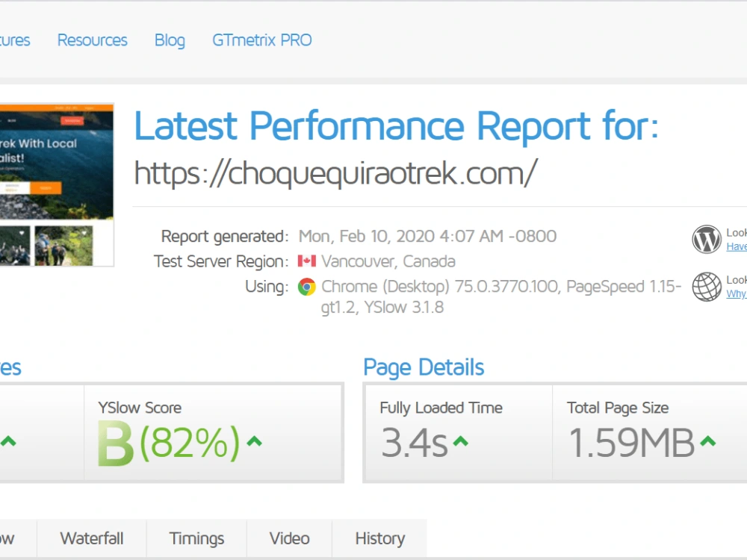Switch to the Waterfall tab
The width and height of the screenshot is (747, 560).
tap(91, 538)
